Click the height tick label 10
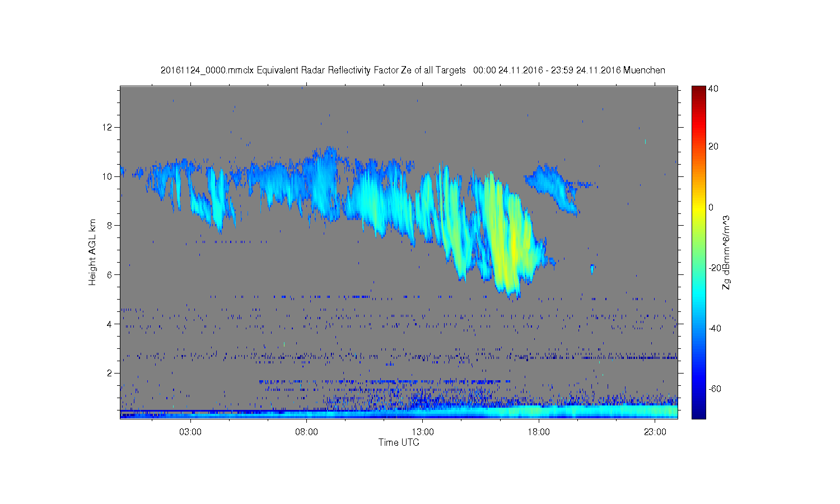The height and width of the screenshot is (504, 840). (108, 176)
